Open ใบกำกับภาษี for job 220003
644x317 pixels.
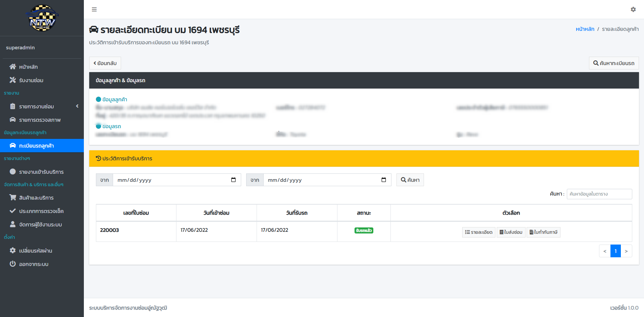pyautogui.click(x=543, y=232)
